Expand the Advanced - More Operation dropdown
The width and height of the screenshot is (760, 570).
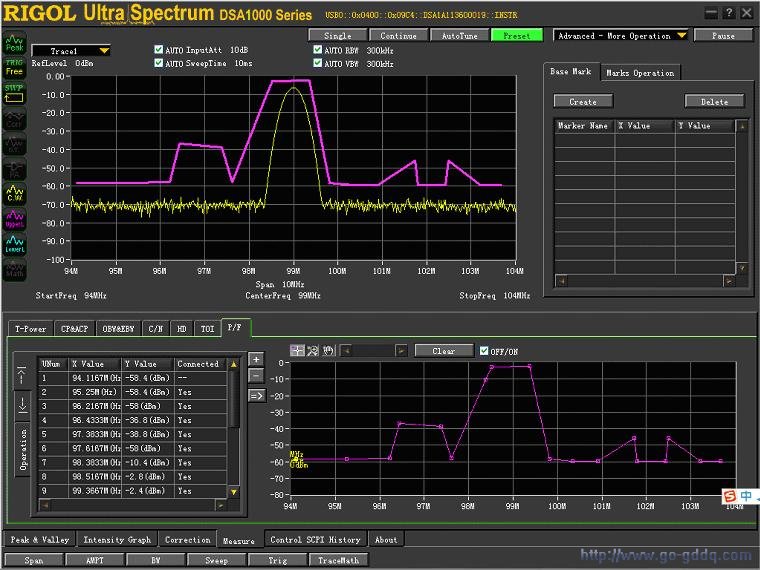coord(621,36)
